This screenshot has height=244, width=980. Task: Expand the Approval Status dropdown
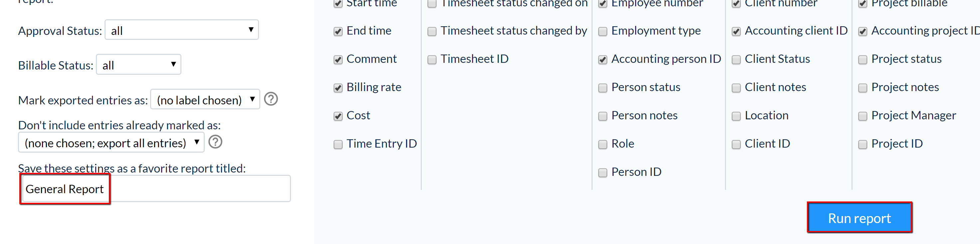tap(182, 30)
